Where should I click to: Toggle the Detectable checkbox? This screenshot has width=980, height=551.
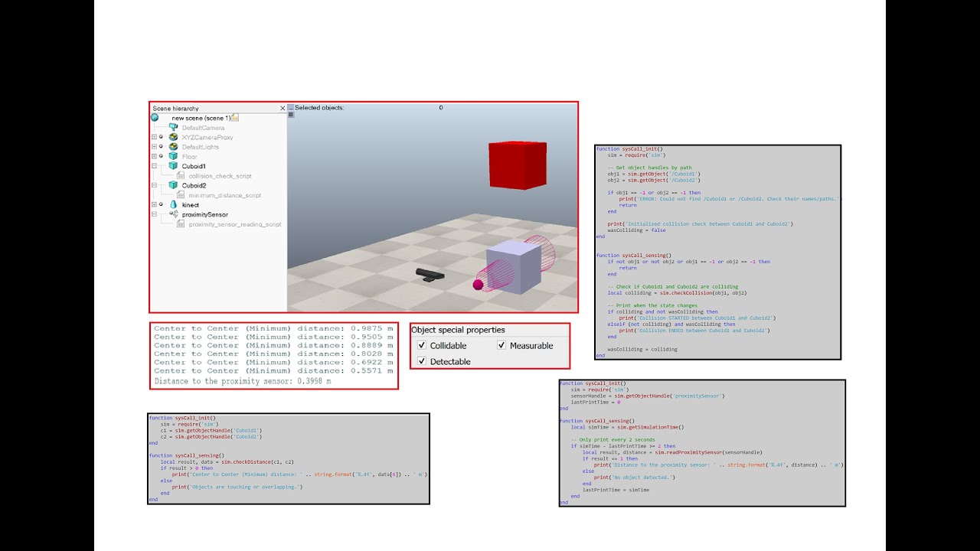click(x=422, y=361)
